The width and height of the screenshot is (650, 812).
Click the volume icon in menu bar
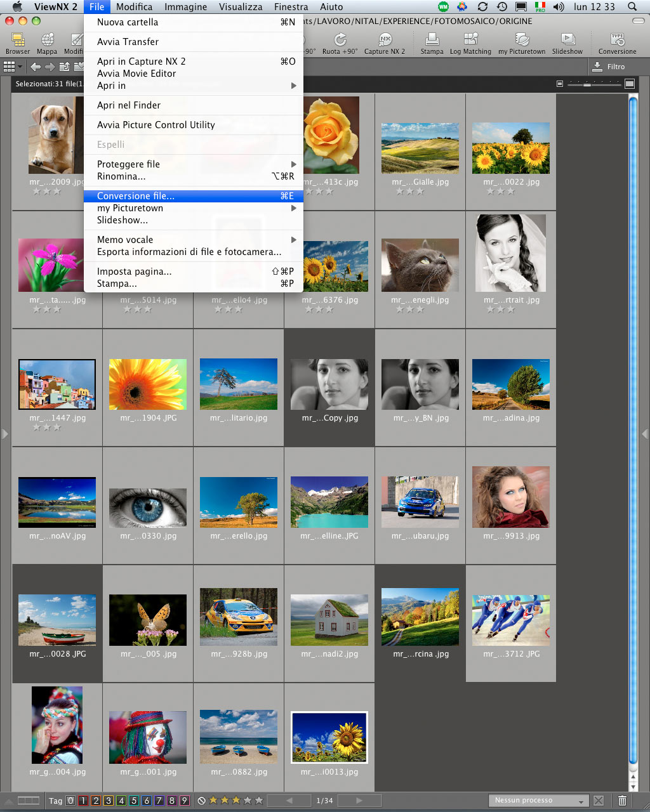(559, 7)
